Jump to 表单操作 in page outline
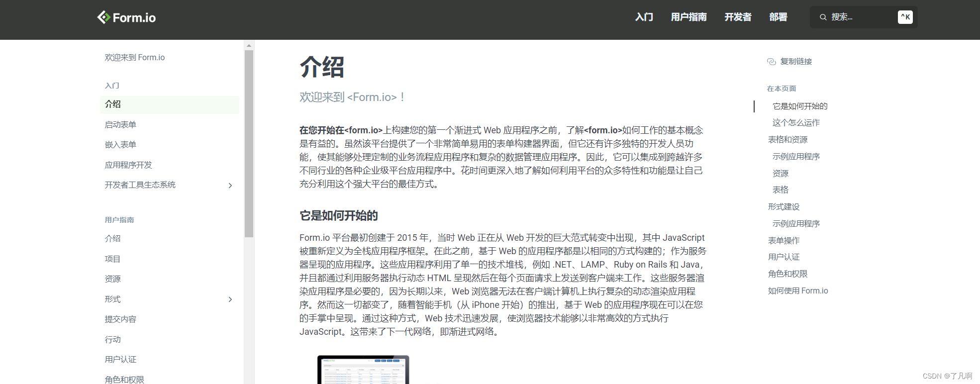Screen dimensions: 980x384 (x=784, y=241)
